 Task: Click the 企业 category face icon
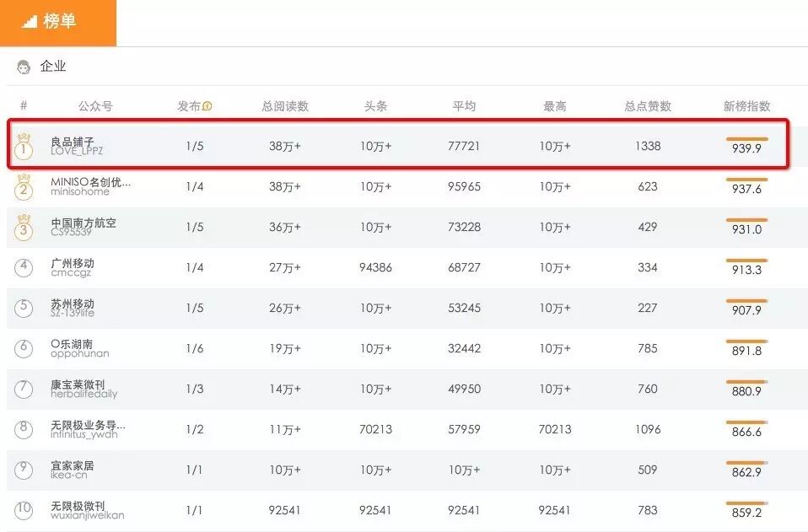click(24, 67)
